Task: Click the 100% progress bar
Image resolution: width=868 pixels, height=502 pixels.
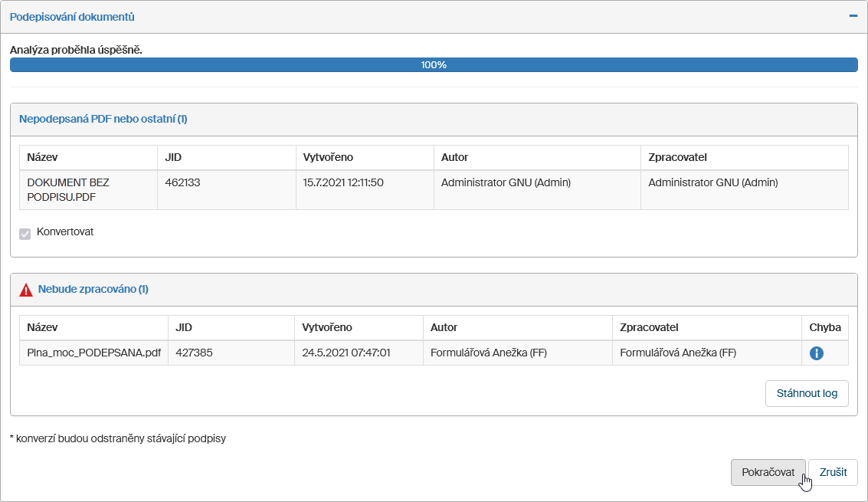Action: (434, 65)
